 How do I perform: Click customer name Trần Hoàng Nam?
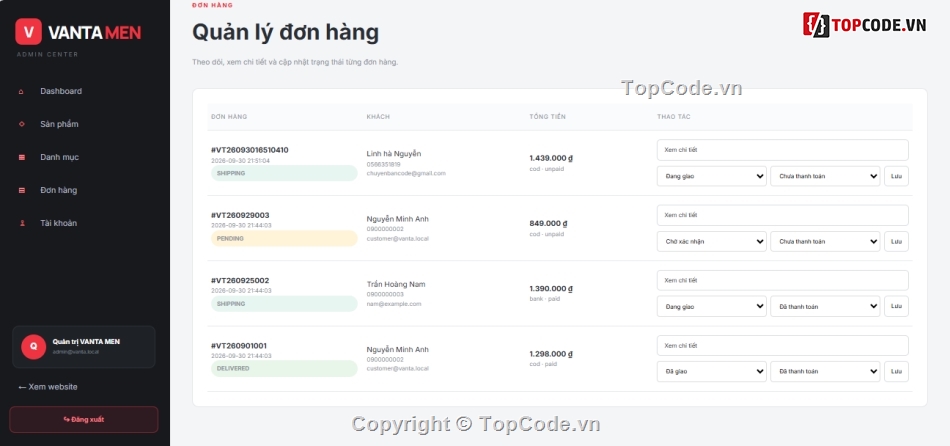pyautogui.click(x=396, y=284)
